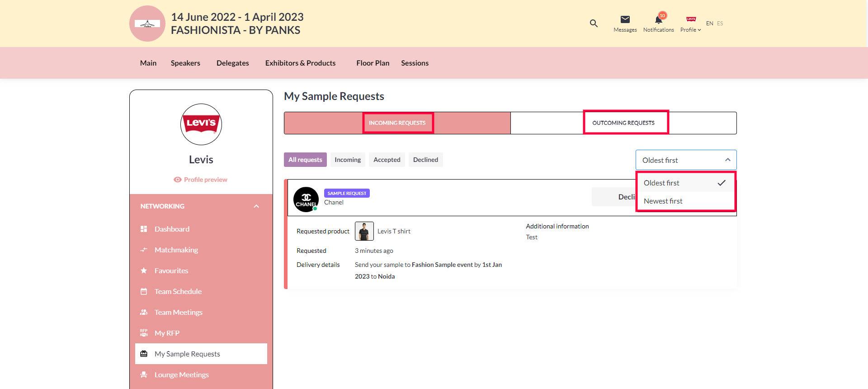This screenshot has width=868, height=389.
Task: Open Messages envelope icon
Action: pos(625,19)
